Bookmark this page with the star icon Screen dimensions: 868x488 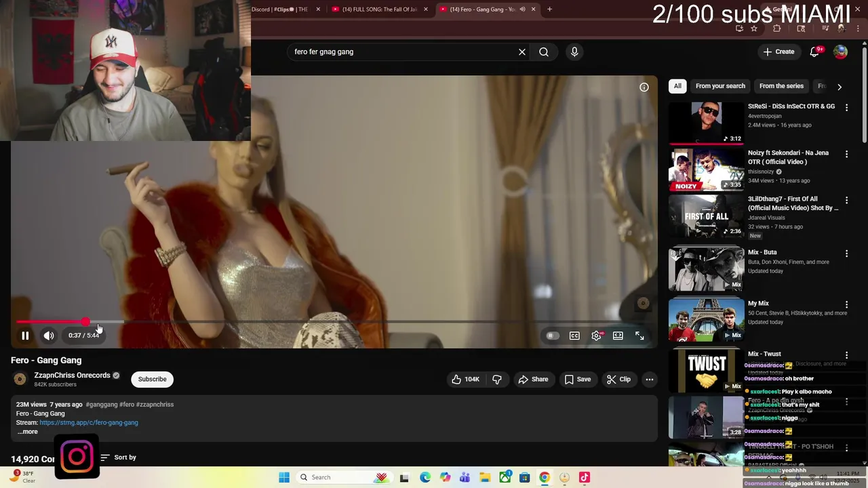pyautogui.click(x=754, y=28)
